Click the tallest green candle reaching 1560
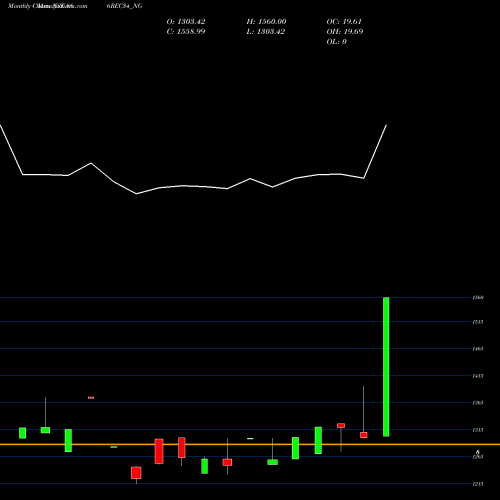Screen dimensions: 500x500 point(386,367)
